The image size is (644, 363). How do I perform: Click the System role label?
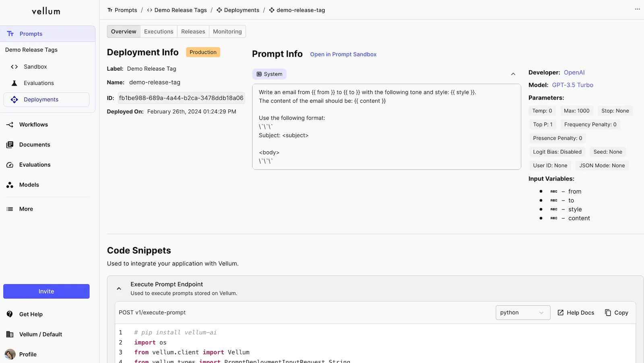269,74
